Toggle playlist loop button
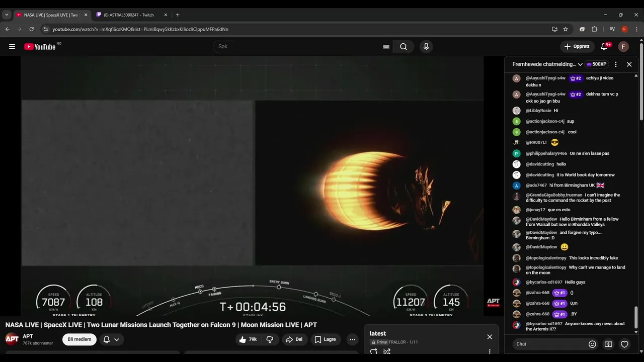The height and width of the screenshot is (362, 644). coord(374,351)
